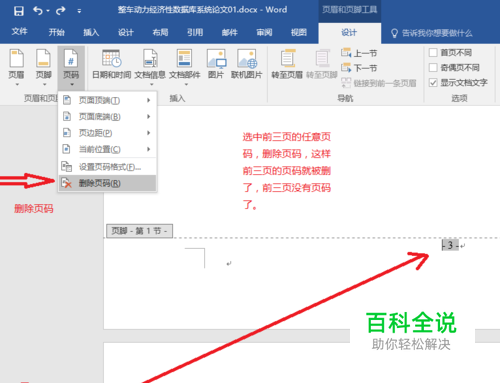Insert 日期和时间 via its icon
This screenshot has width=500, height=383.
point(112,58)
